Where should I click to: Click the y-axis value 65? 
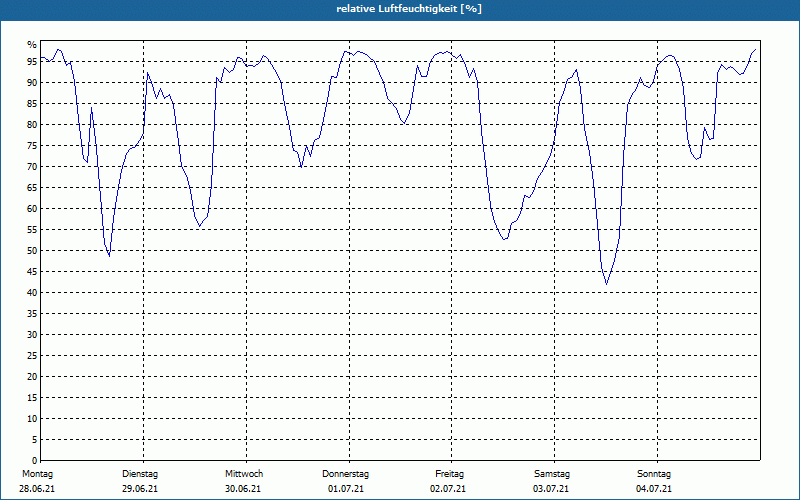(x=32, y=188)
